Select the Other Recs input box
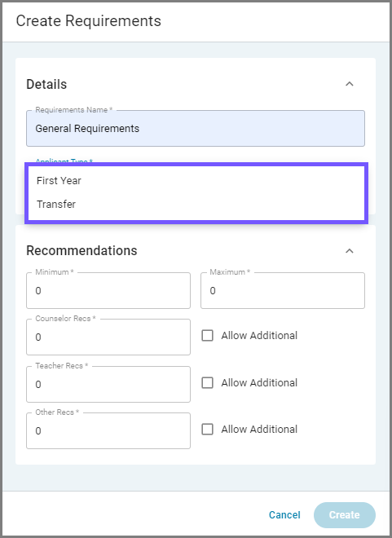Viewport: 392px width, 538px height. pyautogui.click(x=108, y=430)
